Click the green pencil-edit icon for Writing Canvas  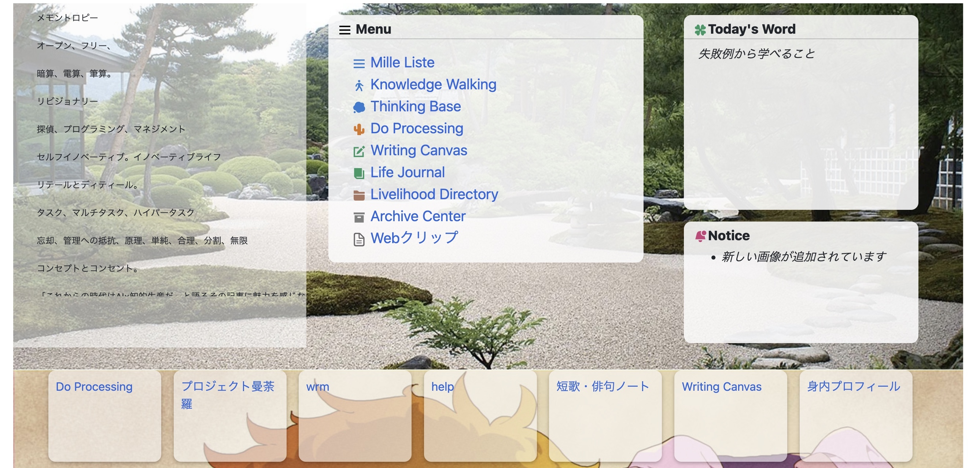point(359,151)
